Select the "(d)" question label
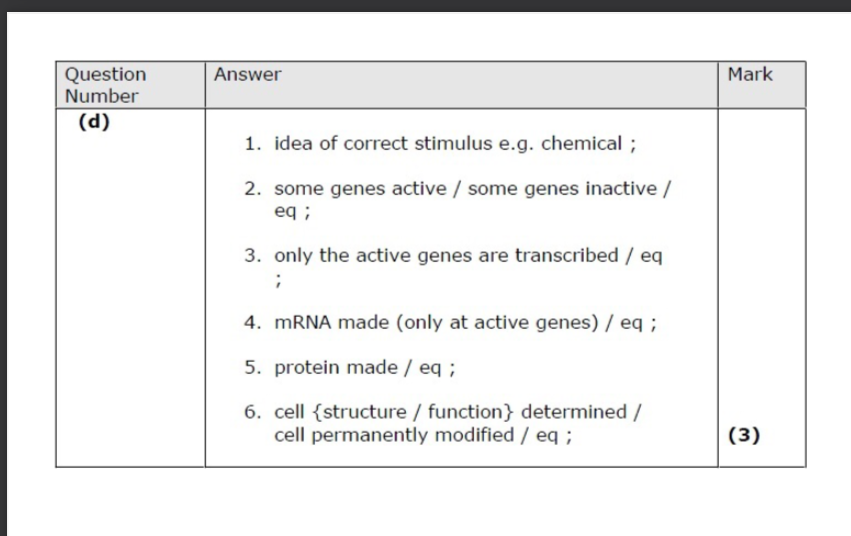The width and height of the screenshot is (851, 536). [x=94, y=124]
